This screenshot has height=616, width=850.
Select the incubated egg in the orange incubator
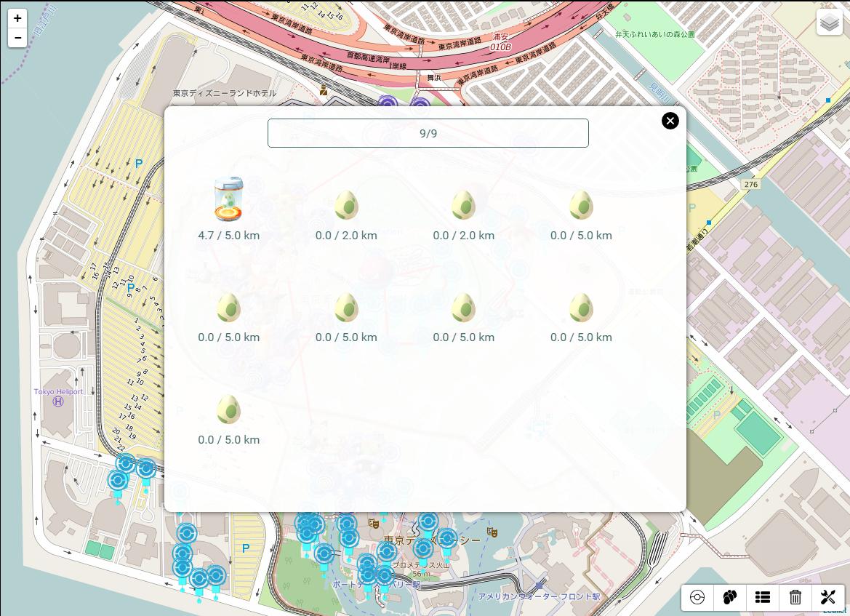coord(229,199)
